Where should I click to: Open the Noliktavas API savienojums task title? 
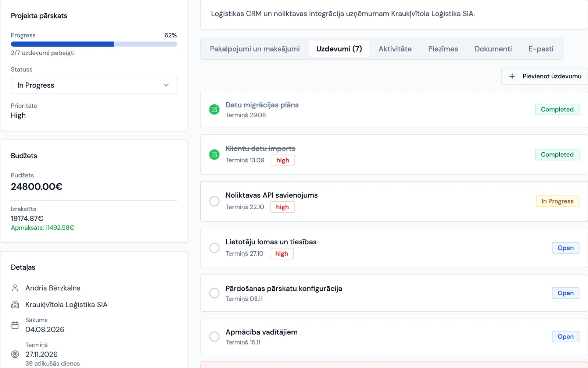click(272, 195)
